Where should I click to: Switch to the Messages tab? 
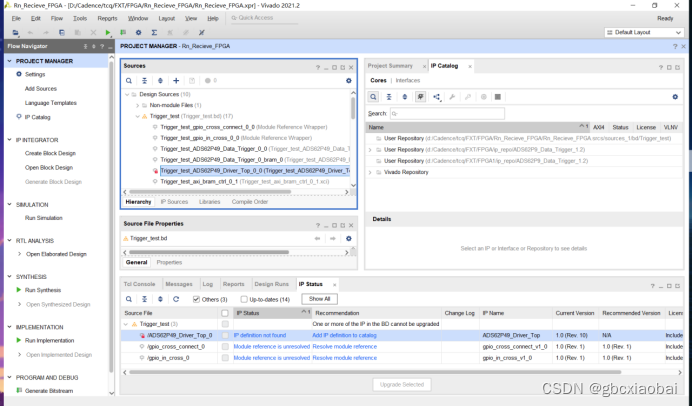pyautogui.click(x=179, y=284)
